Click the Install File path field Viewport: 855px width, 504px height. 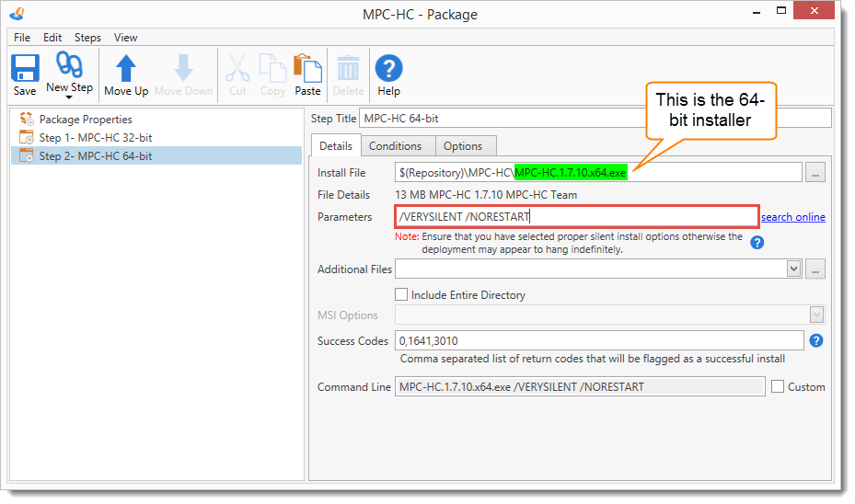point(599,173)
